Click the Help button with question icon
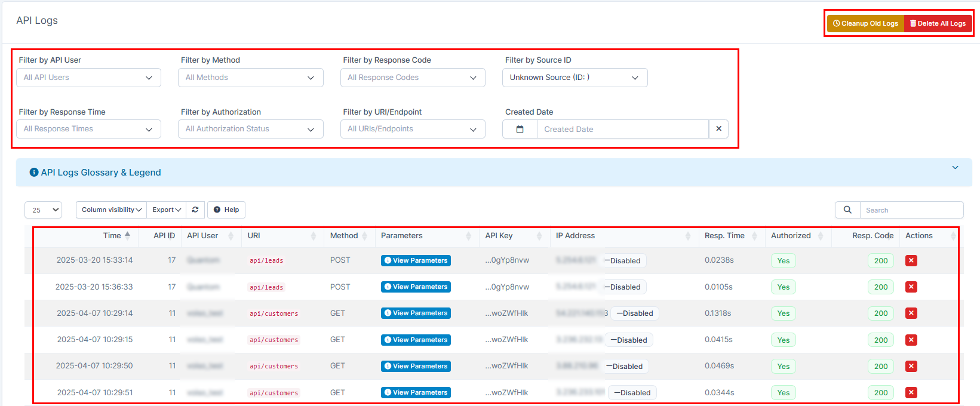Screen dimensions: 980x406 click(x=226, y=210)
